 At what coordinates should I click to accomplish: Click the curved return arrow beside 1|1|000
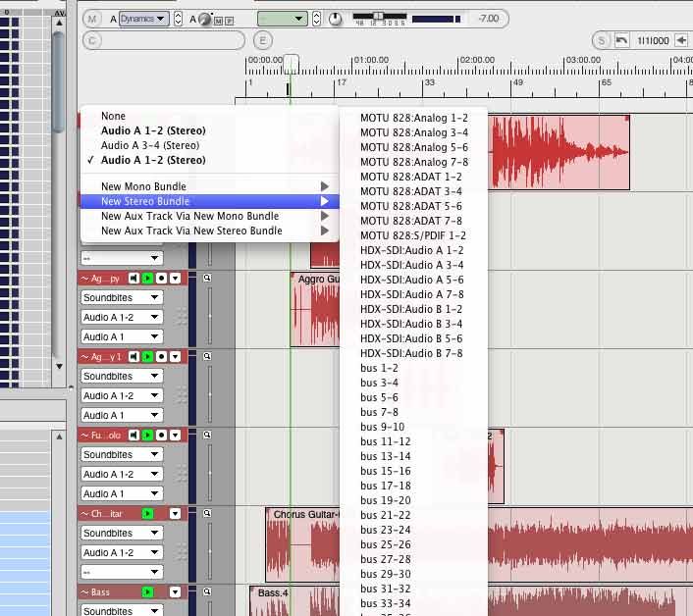pyautogui.click(x=621, y=40)
